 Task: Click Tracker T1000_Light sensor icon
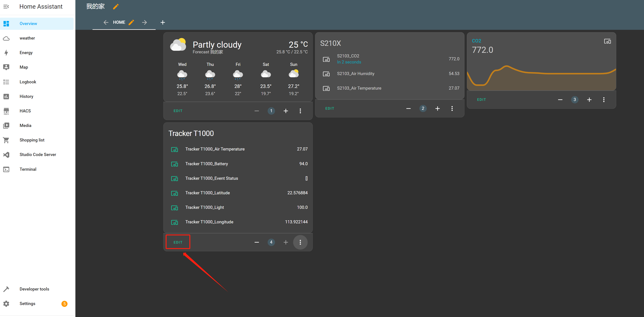[175, 208]
